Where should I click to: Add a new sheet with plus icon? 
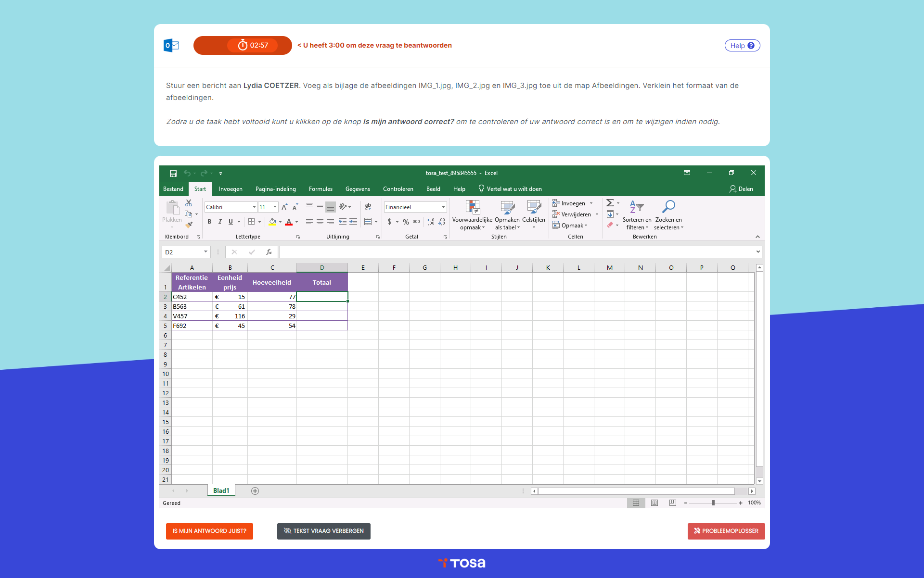click(255, 491)
